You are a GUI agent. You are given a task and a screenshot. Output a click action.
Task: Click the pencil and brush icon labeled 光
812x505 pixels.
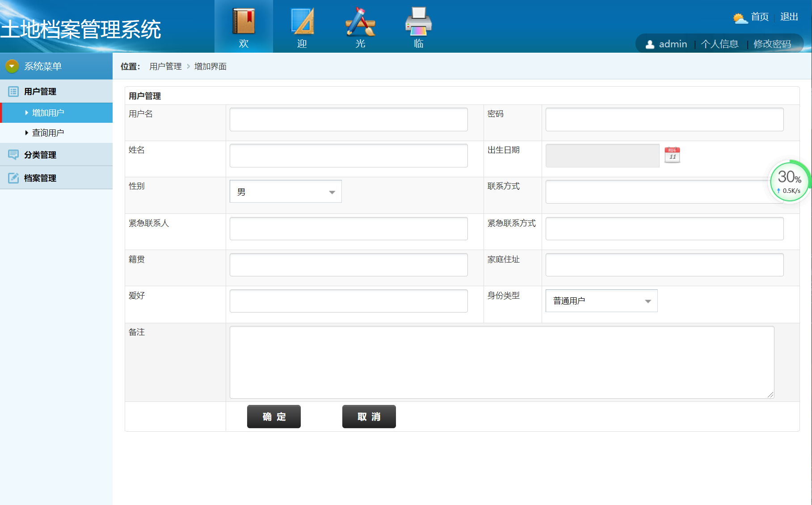point(360,21)
